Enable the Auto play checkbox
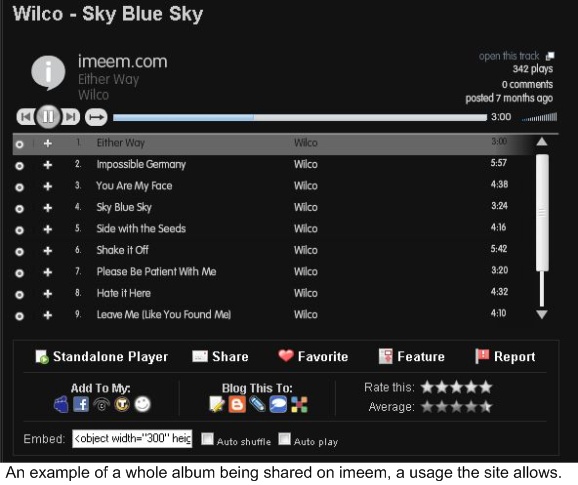The width and height of the screenshot is (578, 485). click(x=284, y=439)
